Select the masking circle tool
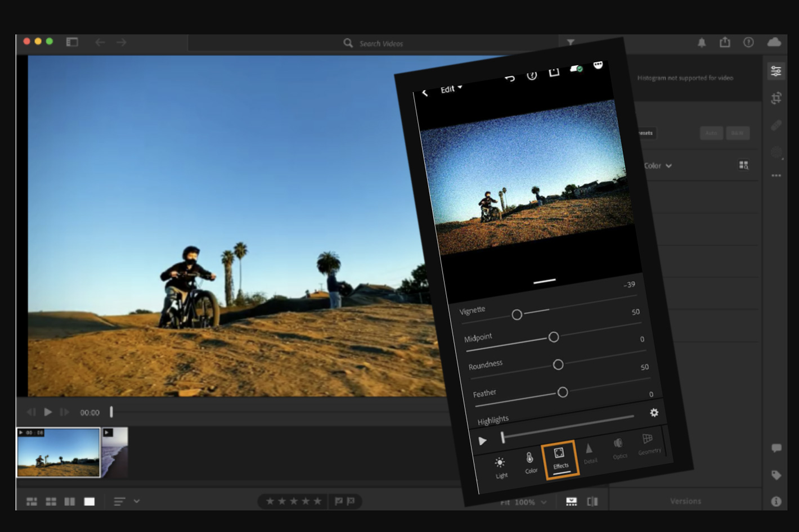The height and width of the screenshot is (532, 799). (x=776, y=152)
